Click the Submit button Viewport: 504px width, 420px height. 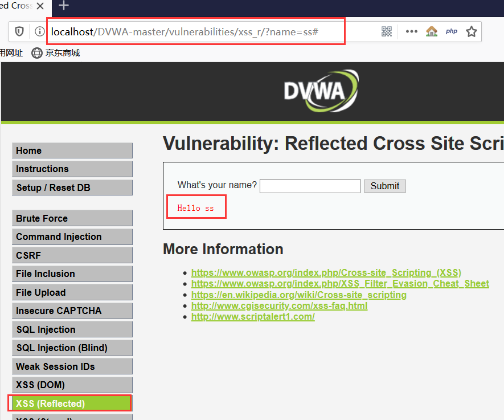pos(385,186)
